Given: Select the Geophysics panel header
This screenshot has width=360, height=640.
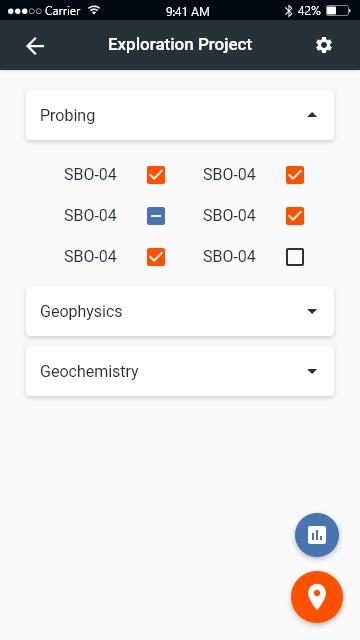Looking at the screenshot, I should pyautogui.click(x=180, y=311).
